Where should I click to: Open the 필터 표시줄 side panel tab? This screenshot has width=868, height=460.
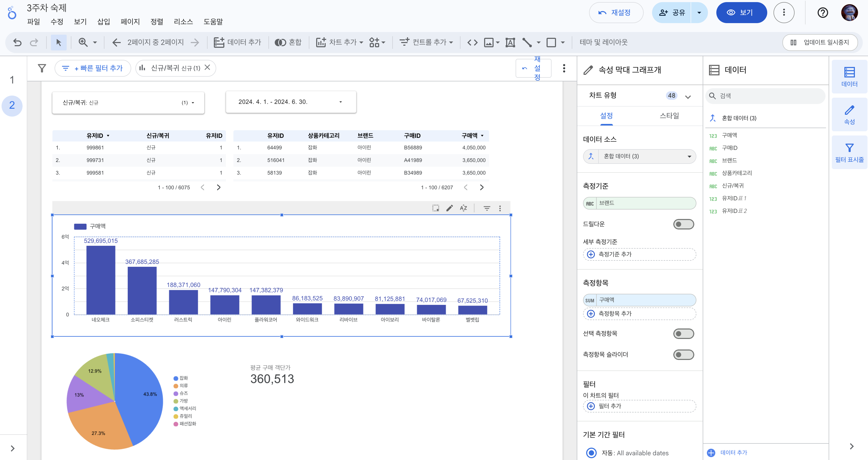coord(849,153)
